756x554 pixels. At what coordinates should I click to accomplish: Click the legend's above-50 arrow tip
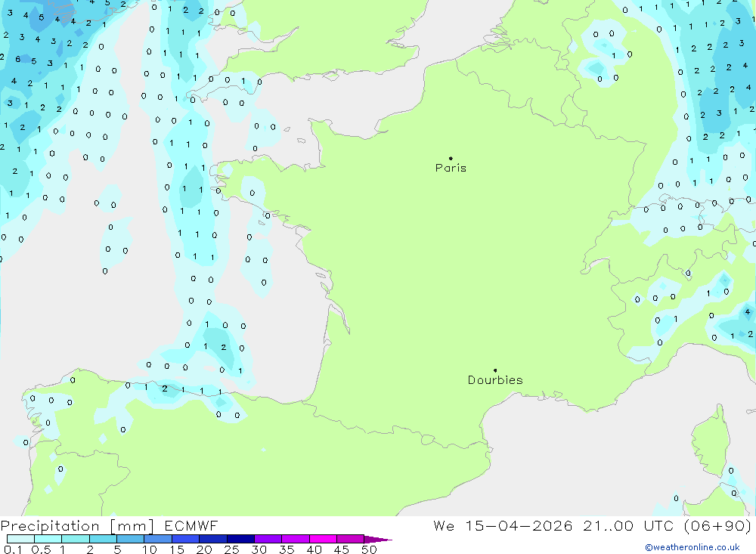pos(378,539)
